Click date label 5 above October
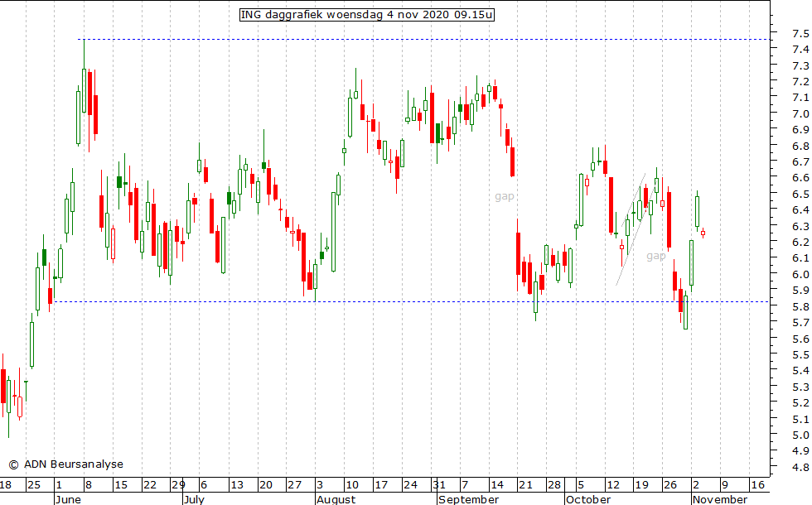812x505 pixels. tap(581, 485)
